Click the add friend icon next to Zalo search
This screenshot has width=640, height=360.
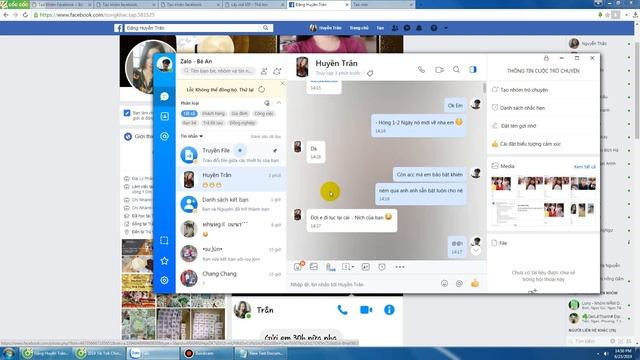264,71
